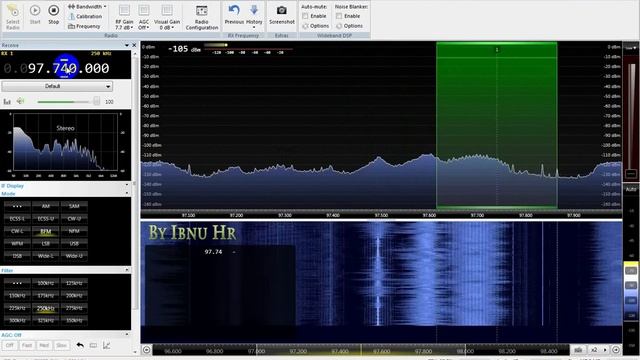The image size is (640, 360).
Task: Open the Bandwidth dropdown
Action: 87,7
